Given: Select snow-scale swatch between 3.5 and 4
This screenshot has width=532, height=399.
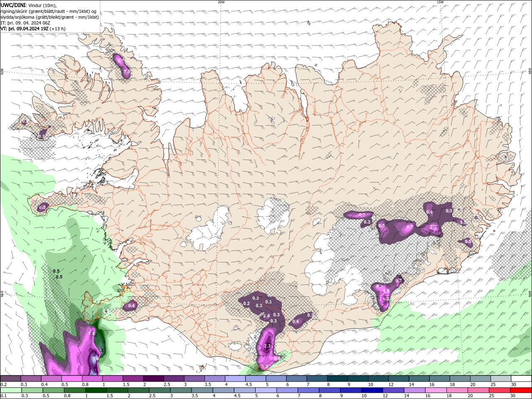Looking at the screenshot, I should click(x=215, y=379).
